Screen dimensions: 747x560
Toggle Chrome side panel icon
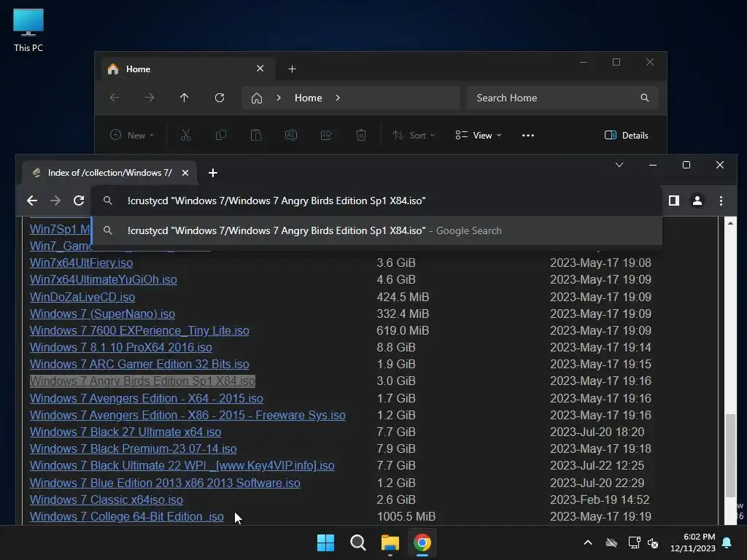pyautogui.click(x=673, y=201)
